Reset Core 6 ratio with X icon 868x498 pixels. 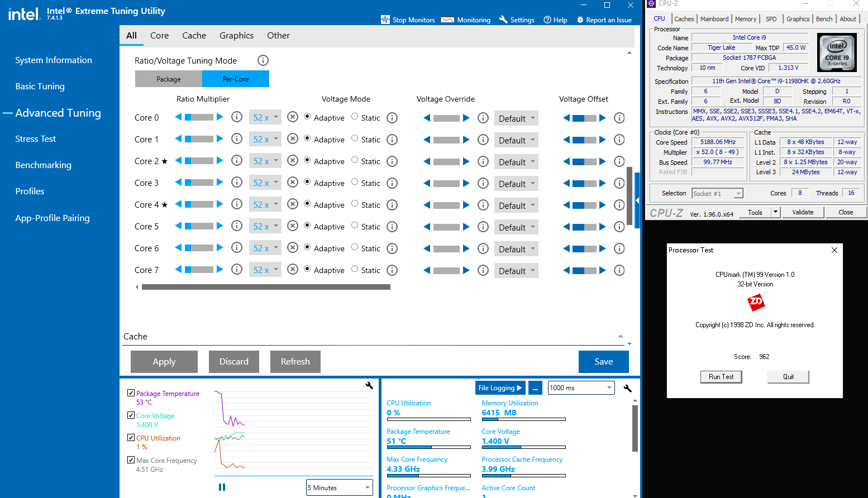pos(293,248)
